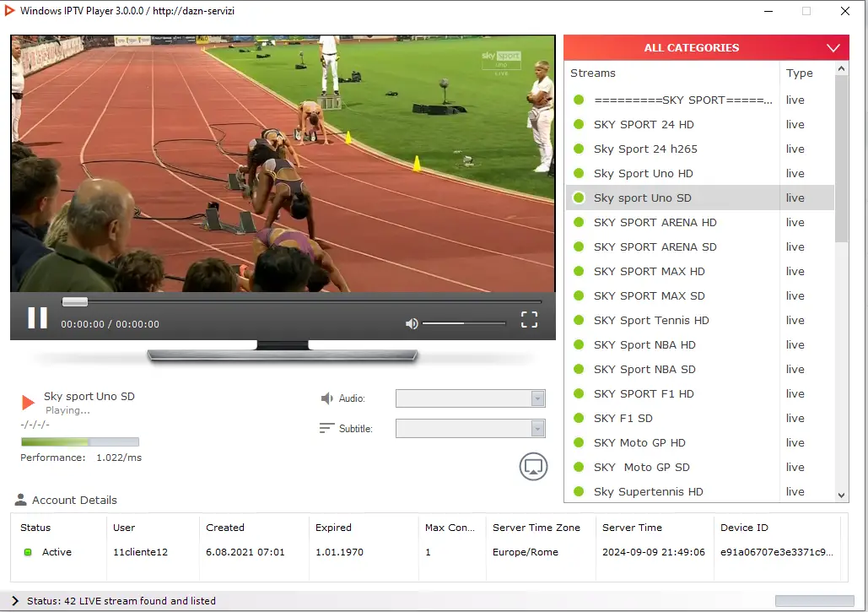868x612 pixels.
Task: Click progress bar at status bar right
Action: coord(814,601)
